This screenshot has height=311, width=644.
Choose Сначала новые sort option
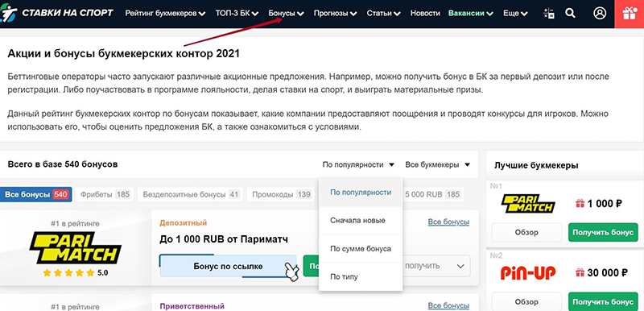[361, 221]
